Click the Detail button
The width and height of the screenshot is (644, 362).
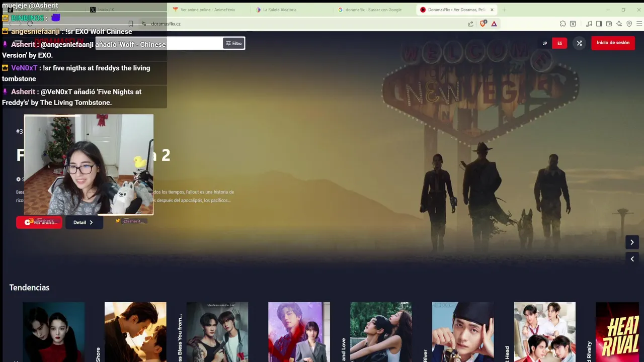84,222
